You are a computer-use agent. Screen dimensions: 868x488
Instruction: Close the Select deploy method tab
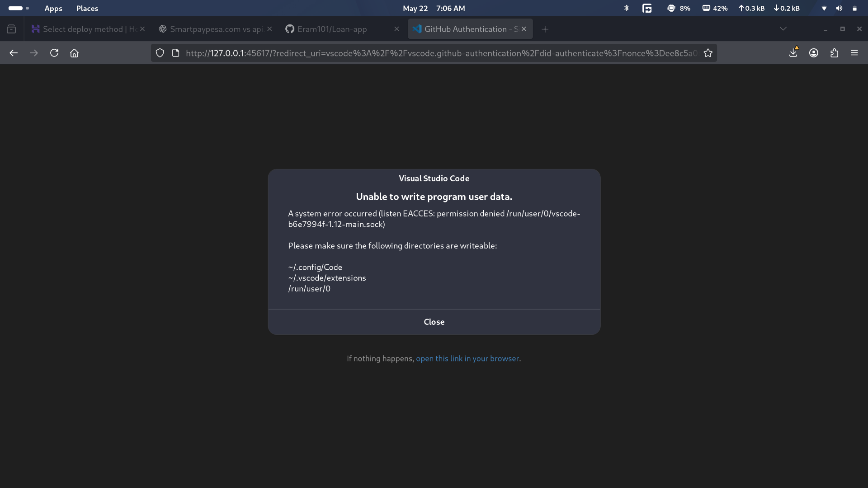pos(142,29)
